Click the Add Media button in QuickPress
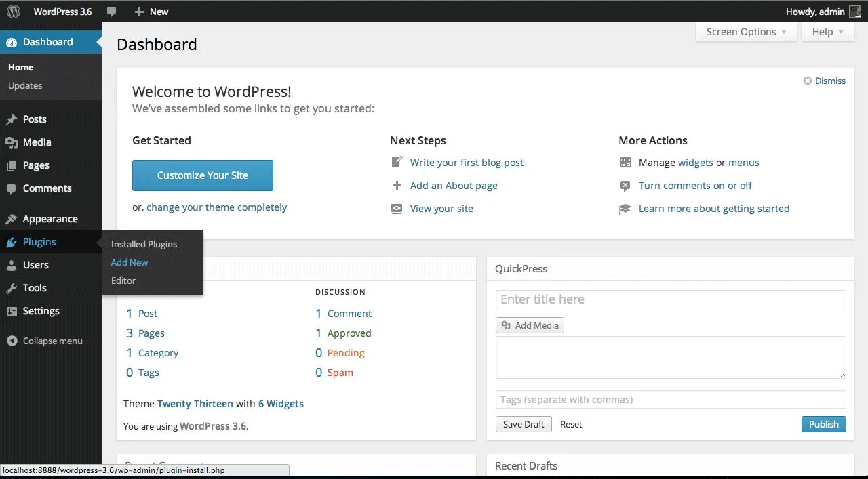Image resolution: width=868 pixels, height=479 pixels. [x=530, y=325]
